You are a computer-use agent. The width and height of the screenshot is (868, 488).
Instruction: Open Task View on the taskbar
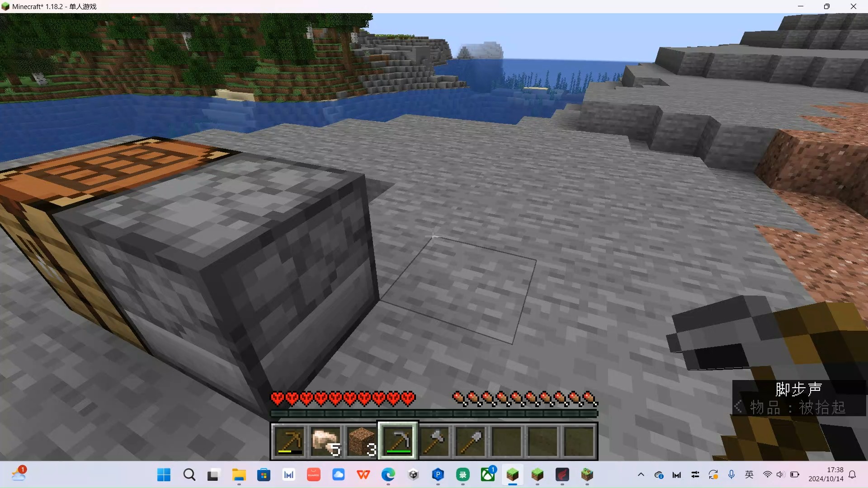click(213, 475)
